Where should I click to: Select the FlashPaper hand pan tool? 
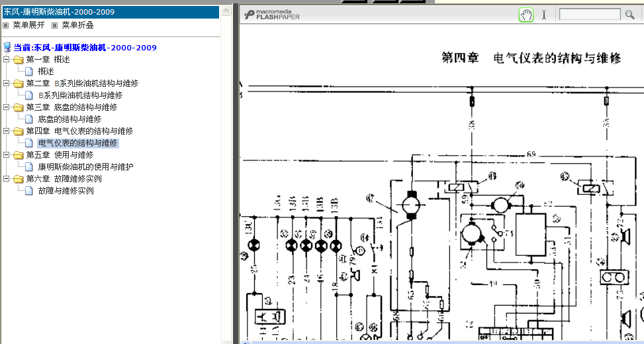526,15
